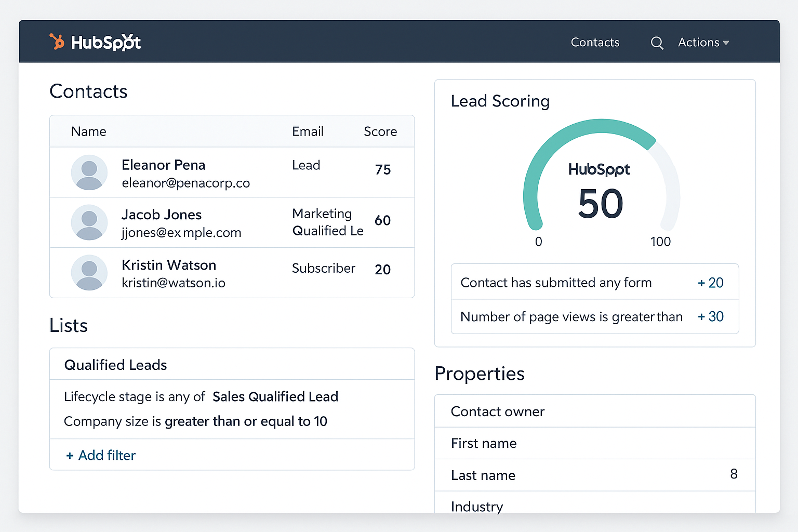Select Eleanor Pena's score 75

click(x=383, y=169)
